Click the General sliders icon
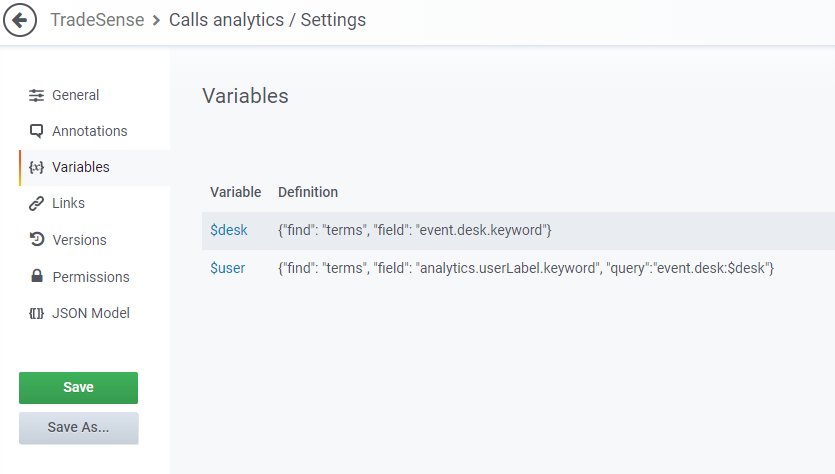835x474 pixels. [37, 95]
